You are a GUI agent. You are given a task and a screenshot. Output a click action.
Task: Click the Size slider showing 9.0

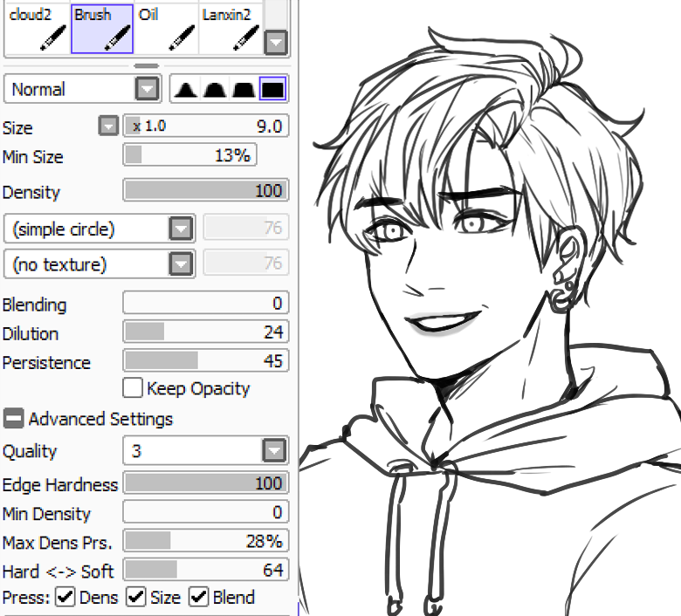[x=206, y=127]
